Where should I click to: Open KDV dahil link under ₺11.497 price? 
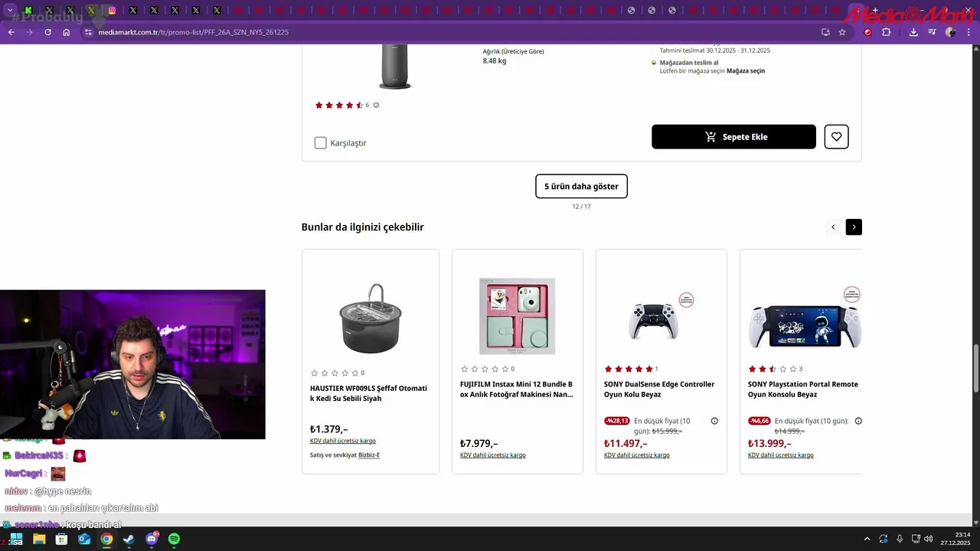pos(637,455)
